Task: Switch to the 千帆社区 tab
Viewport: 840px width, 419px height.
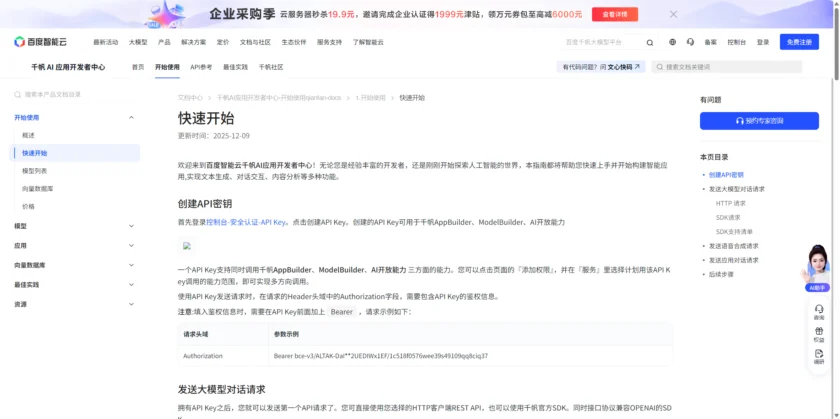Action: click(271, 68)
